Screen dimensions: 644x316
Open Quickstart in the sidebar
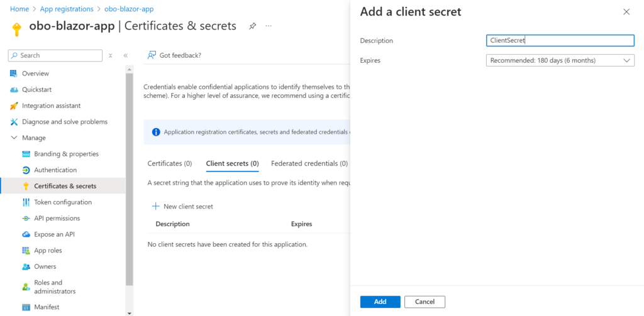37,89
